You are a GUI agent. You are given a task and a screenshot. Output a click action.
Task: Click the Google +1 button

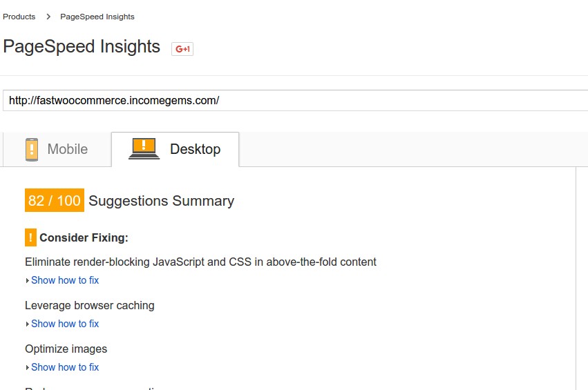click(182, 49)
